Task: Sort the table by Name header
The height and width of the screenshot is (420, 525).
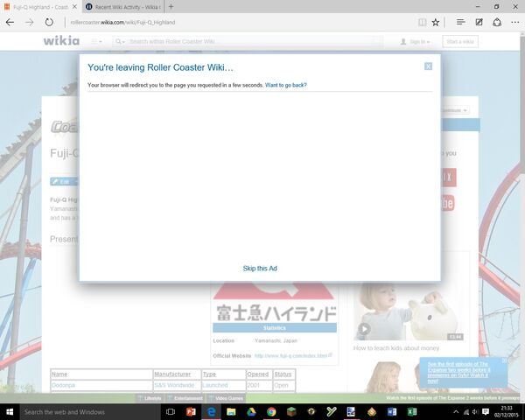Action: (x=59, y=374)
